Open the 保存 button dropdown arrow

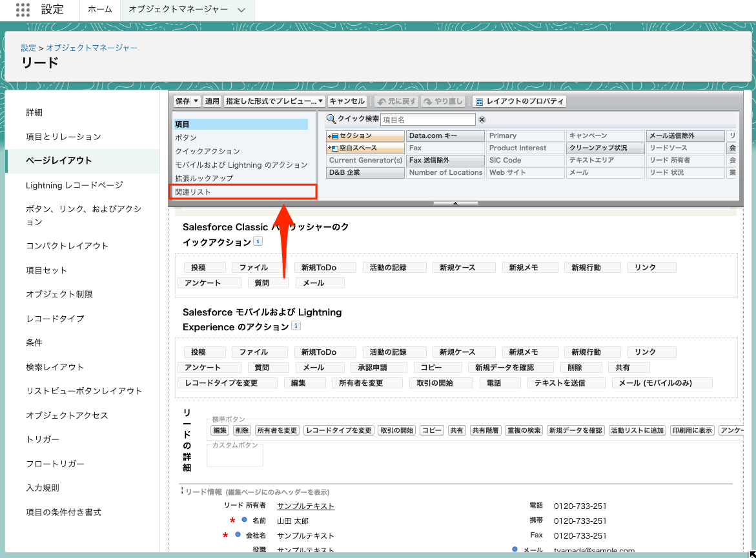tap(196, 101)
